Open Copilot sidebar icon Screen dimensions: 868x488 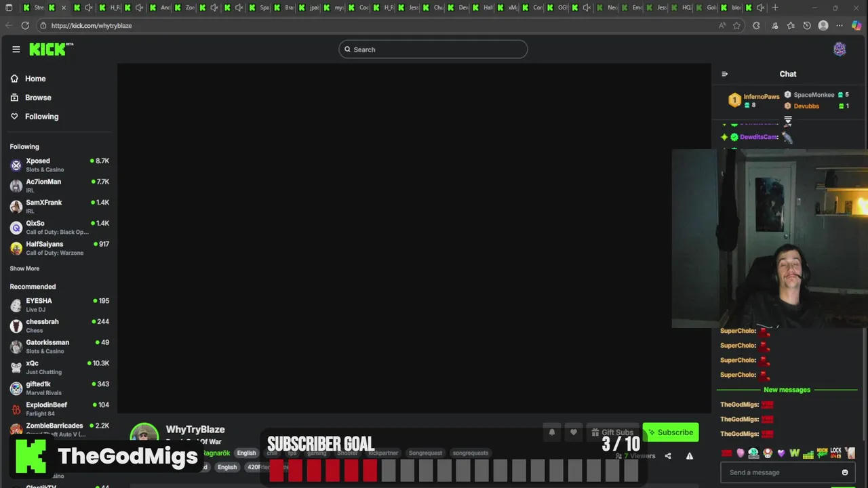pyautogui.click(x=857, y=25)
